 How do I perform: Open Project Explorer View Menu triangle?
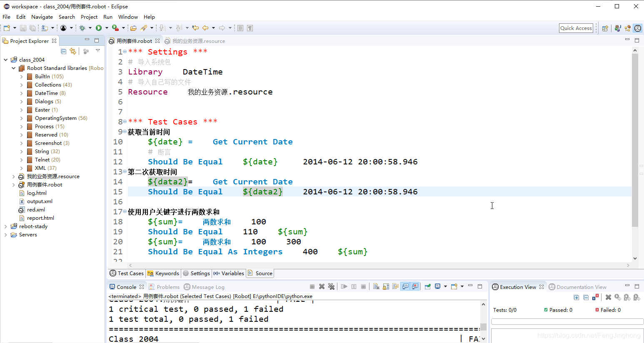pos(98,51)
